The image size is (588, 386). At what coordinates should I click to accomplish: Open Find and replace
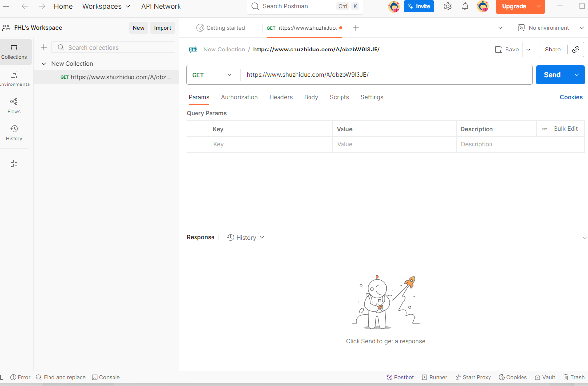click(x=61, y=377)
